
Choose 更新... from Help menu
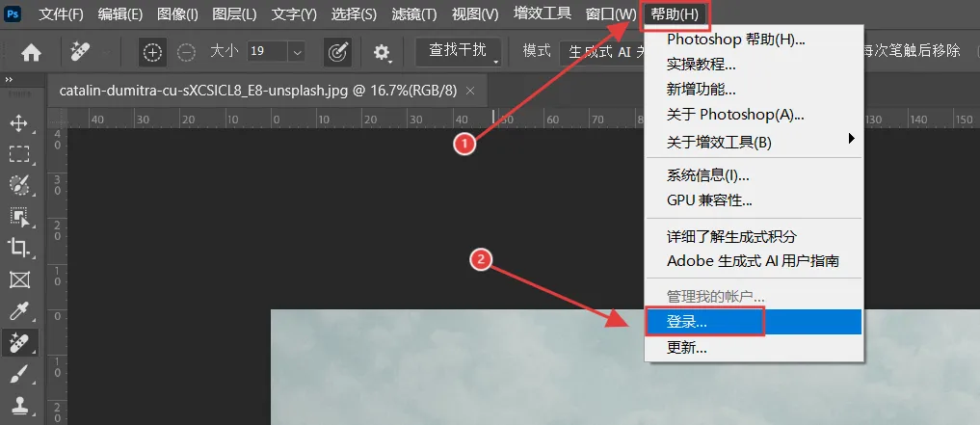point(754,348)
